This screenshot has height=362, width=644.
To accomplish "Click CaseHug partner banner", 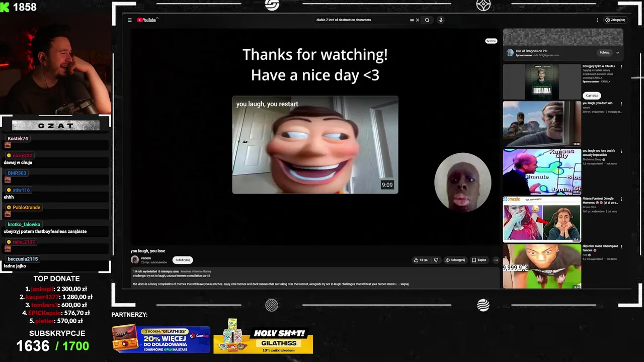I will pos(161,338).
